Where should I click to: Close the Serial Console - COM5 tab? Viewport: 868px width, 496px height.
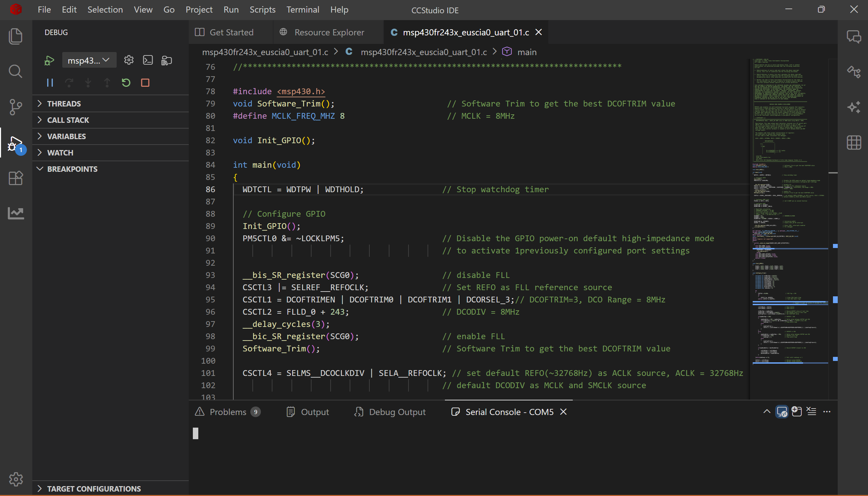pyautogui.click(x=563, y=412)
